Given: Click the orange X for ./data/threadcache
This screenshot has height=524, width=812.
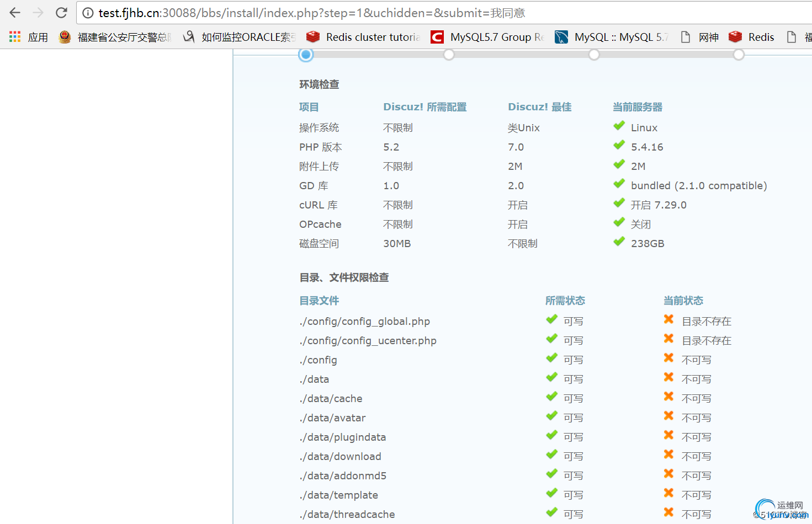Looking at the screenshot, I should [x=668, y=512].
